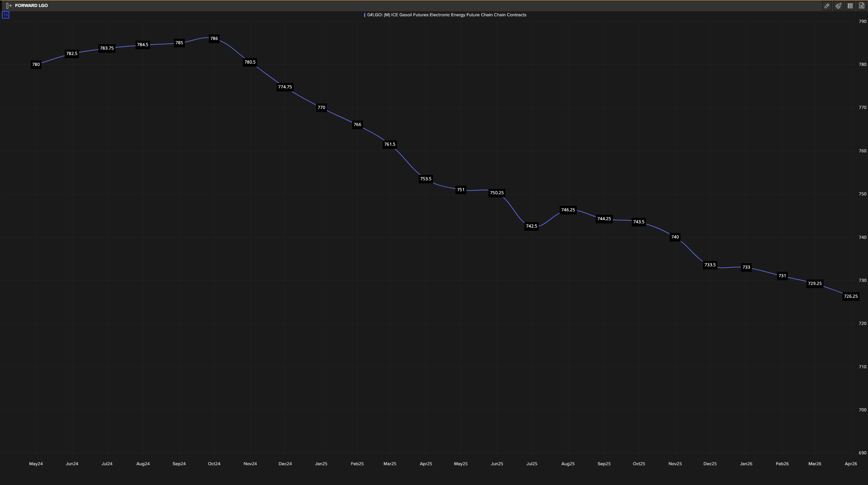
Task: Click the 750 y-axis value
Action: 862,194
